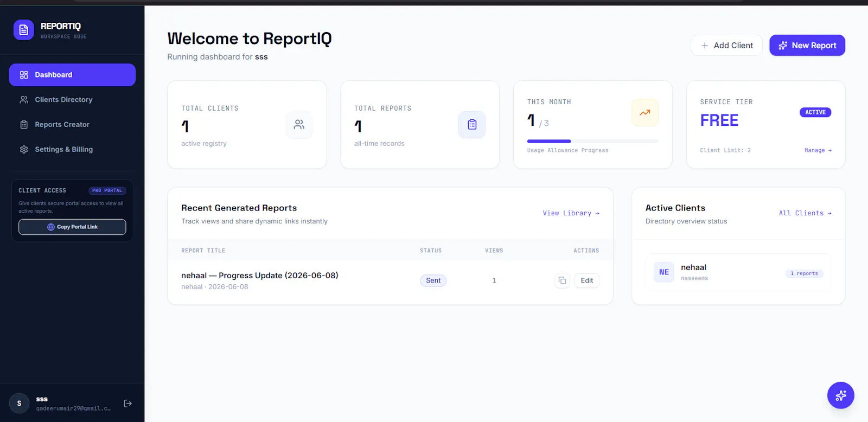This screenshot has height=422, width=868.
Task: Open the nehaal — Progress Update (2026-06-08) report title
Action: pos(260,276)
